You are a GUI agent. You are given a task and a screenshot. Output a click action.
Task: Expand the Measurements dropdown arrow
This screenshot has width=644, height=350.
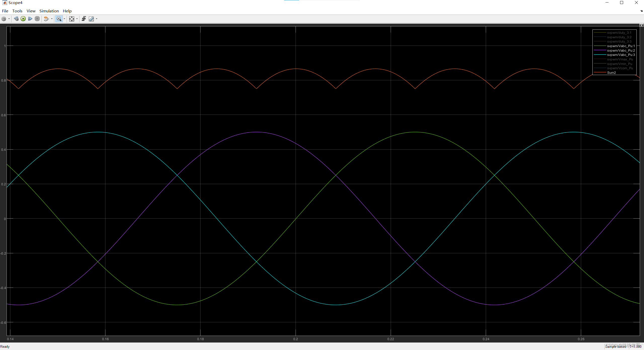pos(97,19)
